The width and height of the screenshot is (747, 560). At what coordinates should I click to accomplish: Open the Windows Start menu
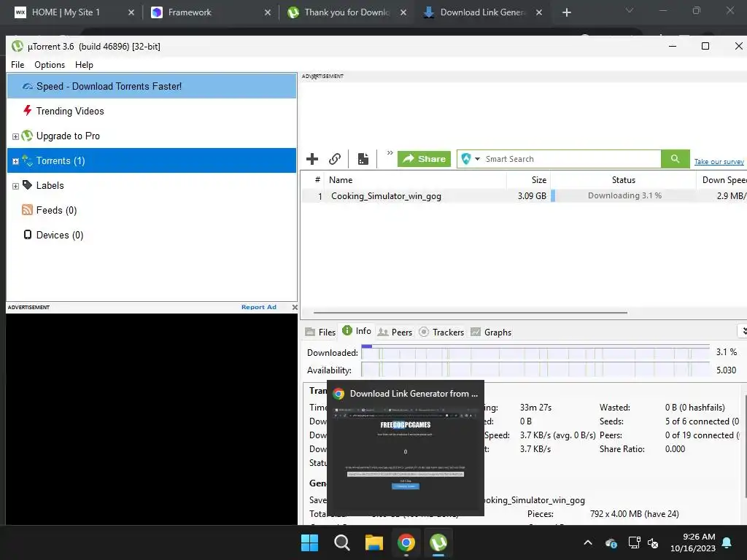tap(309, 542)
